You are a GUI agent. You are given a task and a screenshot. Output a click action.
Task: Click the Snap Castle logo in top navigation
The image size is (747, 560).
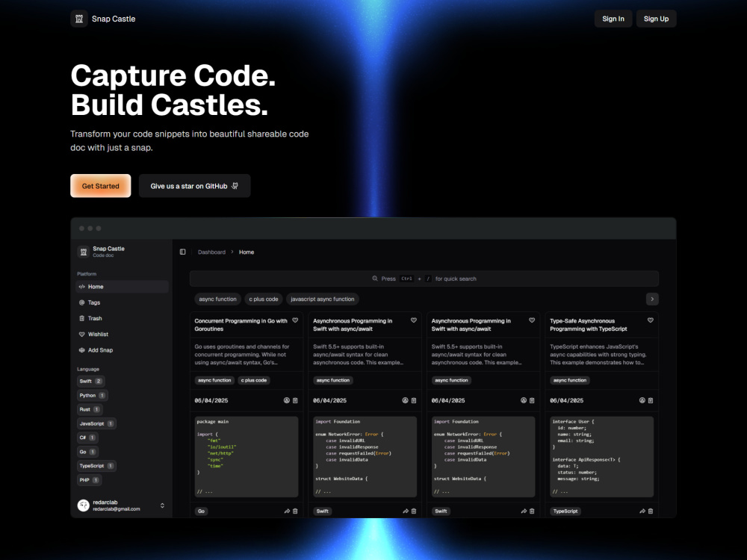click(x=79, y=19)
